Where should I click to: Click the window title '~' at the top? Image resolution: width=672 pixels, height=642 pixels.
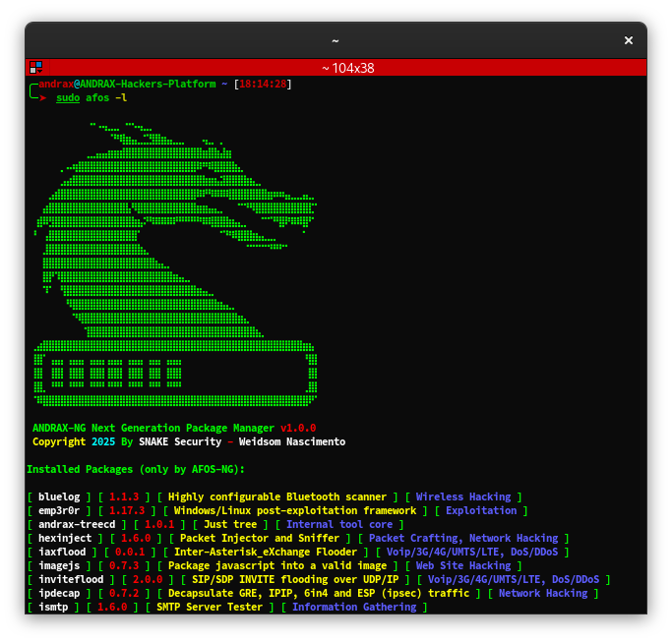[x=336, y=41]
